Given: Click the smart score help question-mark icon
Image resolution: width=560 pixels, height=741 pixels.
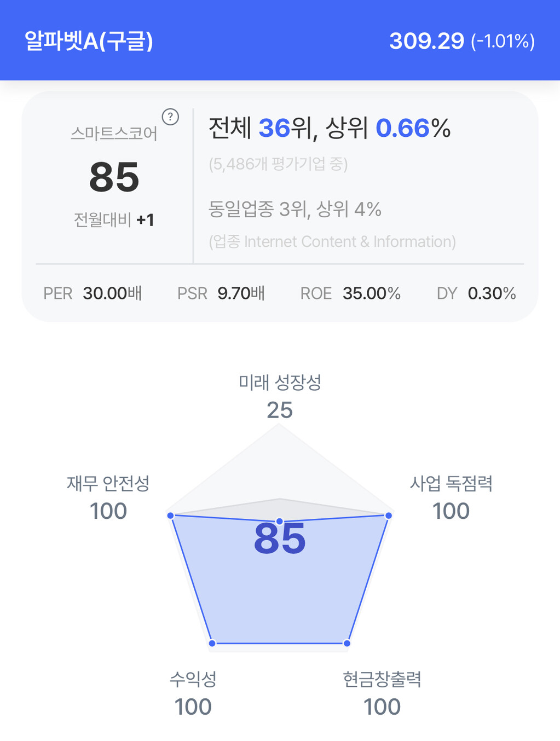Looking at the screenshot, I should click(x=170, y=117).
